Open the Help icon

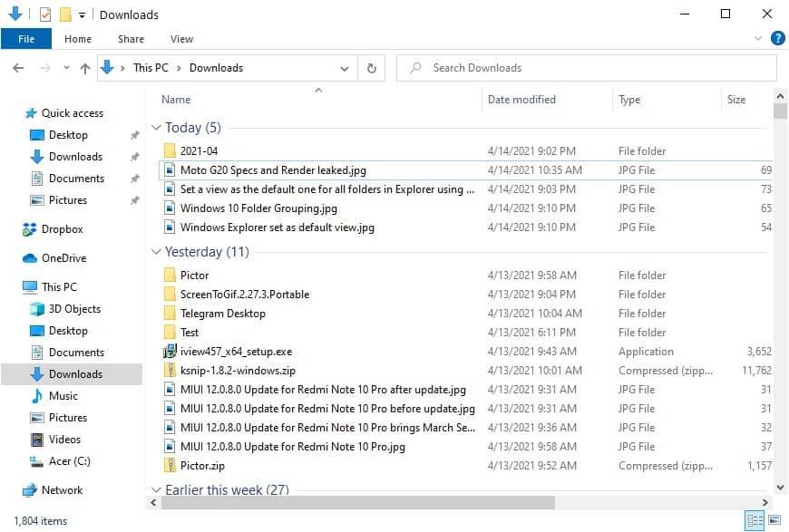click(777, 38)
